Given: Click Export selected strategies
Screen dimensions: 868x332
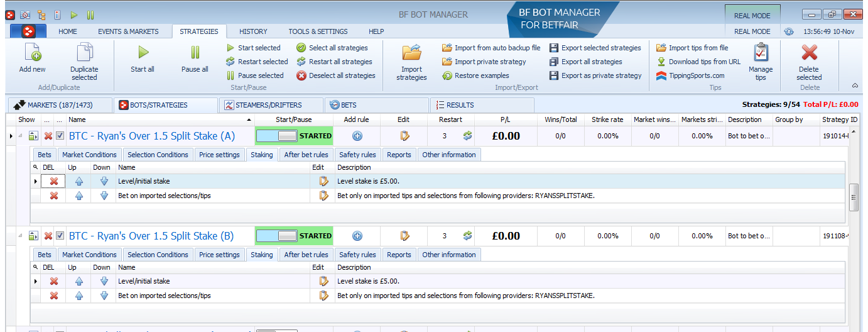Looking at the screenshot, I should [x=595, y=48].
